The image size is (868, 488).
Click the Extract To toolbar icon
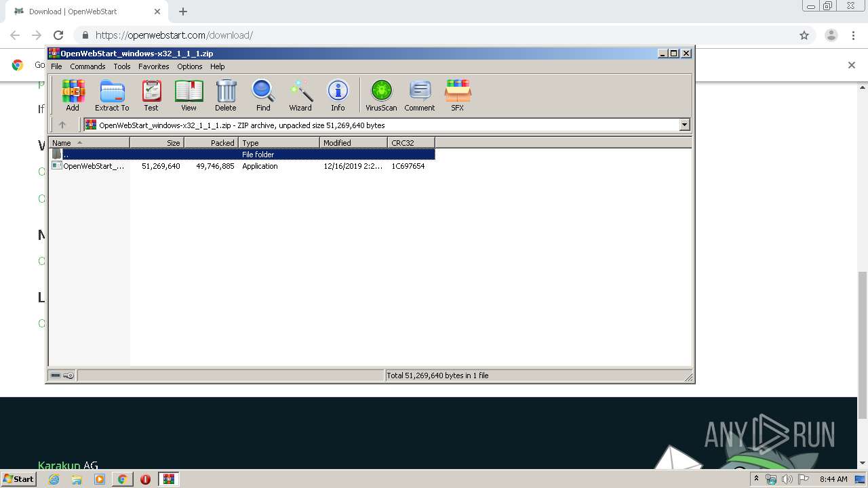point(112,95)
